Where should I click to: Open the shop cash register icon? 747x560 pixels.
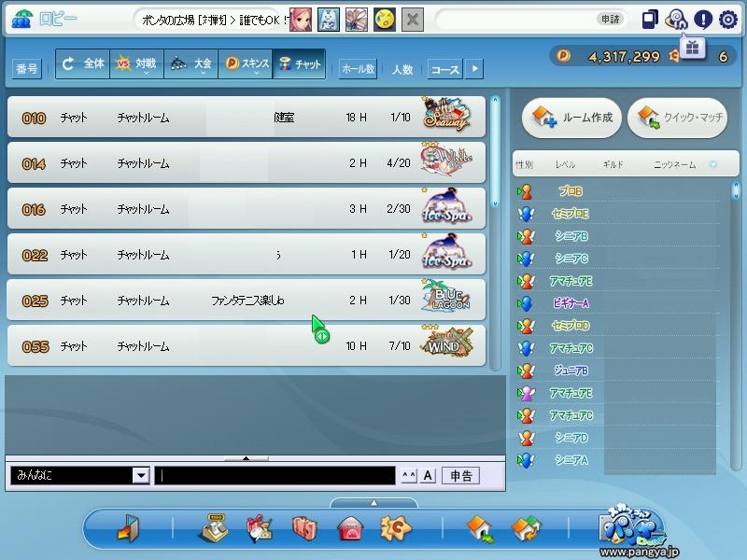(213, 529)
